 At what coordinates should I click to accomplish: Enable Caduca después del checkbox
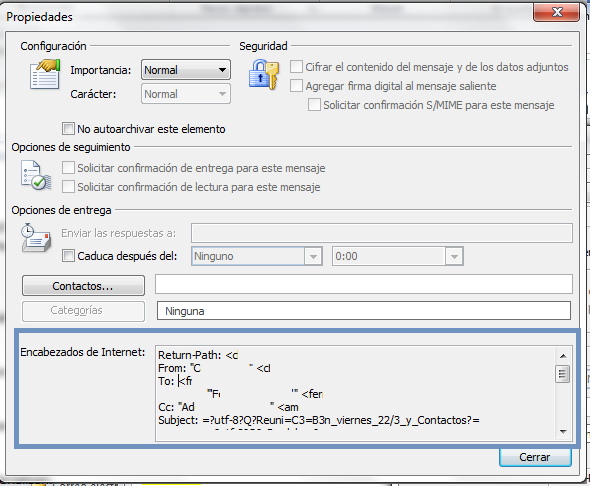coord(68,256)
